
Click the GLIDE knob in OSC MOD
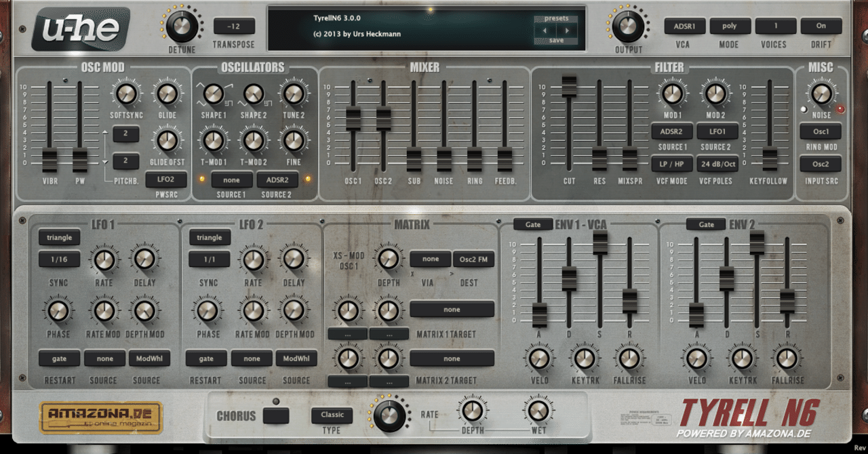[166, 94]
